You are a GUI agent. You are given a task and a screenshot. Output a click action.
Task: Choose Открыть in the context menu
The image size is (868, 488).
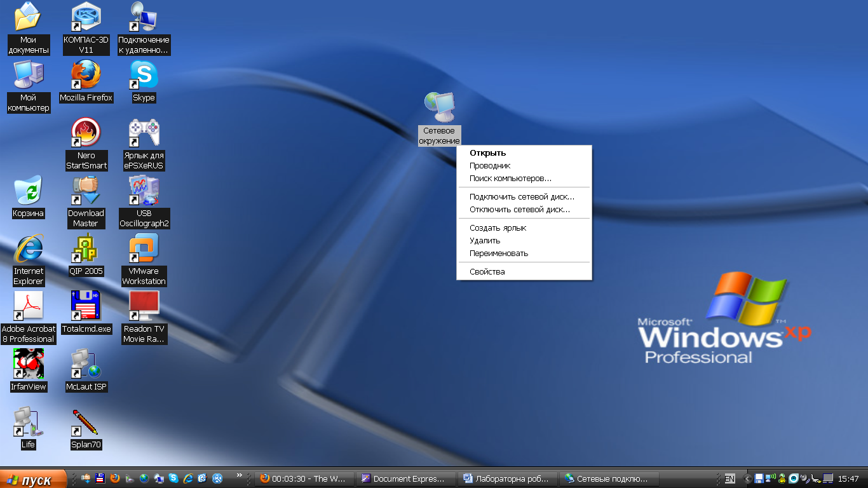click(x=524, y=152)
